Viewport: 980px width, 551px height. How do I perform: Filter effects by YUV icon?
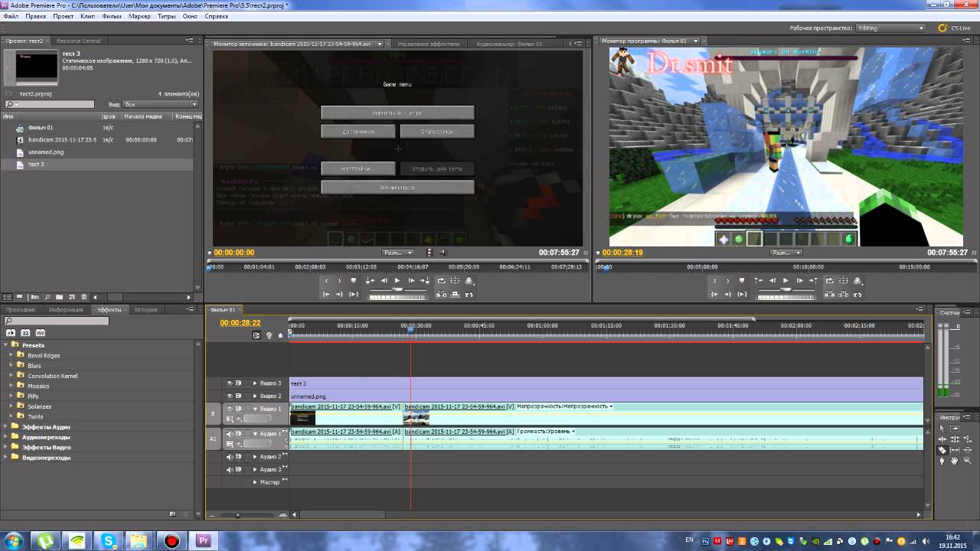(41, 333)
